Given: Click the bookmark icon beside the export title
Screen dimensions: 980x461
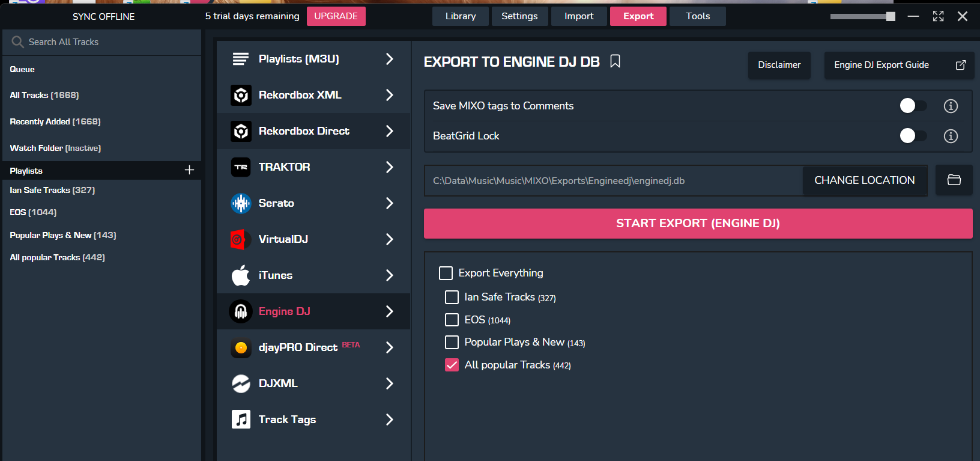Looking at the screenshot, I should (x=615, y=61).
